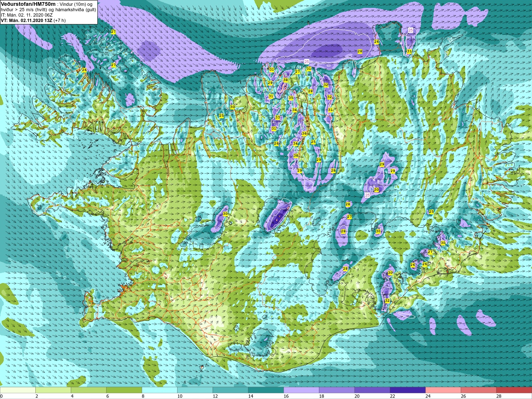
Task: Click the 12–14 m/s teal legend swatch
Action: click(231, 390)
